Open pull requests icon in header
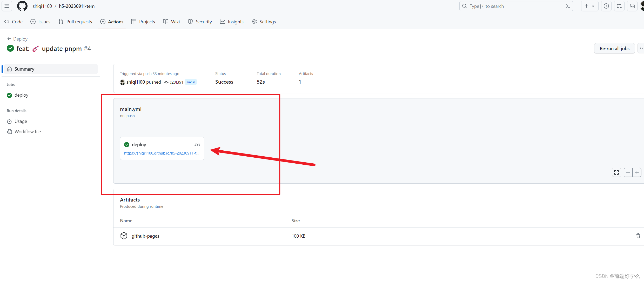Viewport: 644px width, 281px height. [x=619, y=6]
